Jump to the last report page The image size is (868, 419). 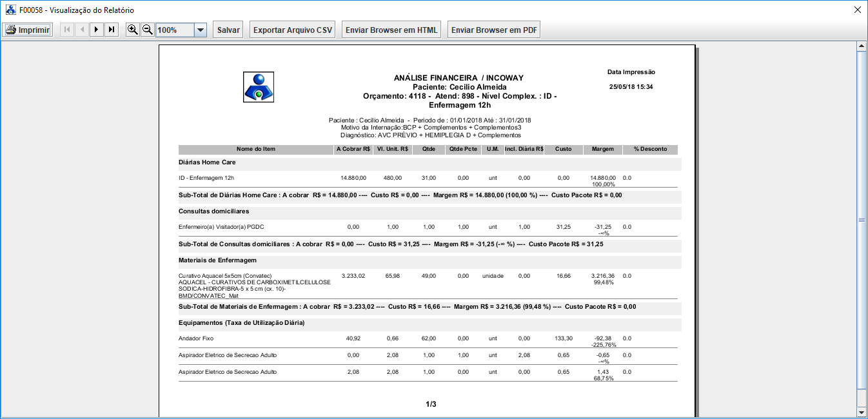pyautogui.click(x=112, y=30)
